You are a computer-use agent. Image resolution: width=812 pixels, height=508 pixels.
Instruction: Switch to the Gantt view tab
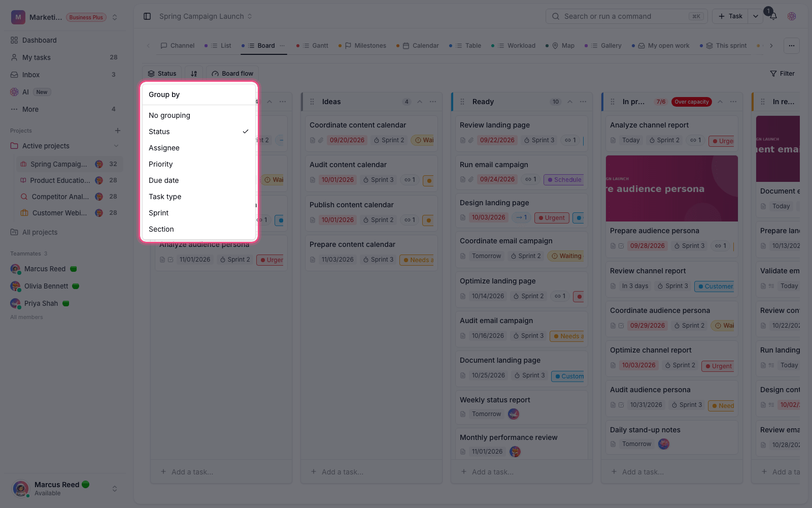pyautogui.click(x=312, y=46)
